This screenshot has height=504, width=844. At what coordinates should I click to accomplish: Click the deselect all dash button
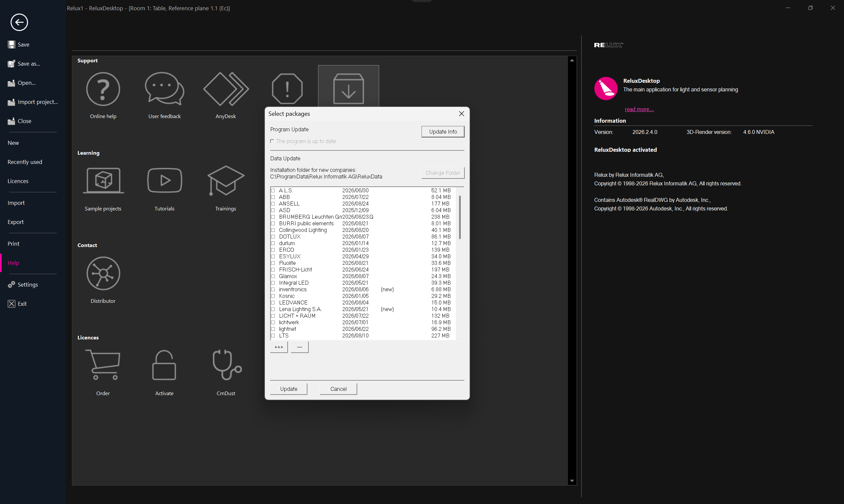coord(299,347)
